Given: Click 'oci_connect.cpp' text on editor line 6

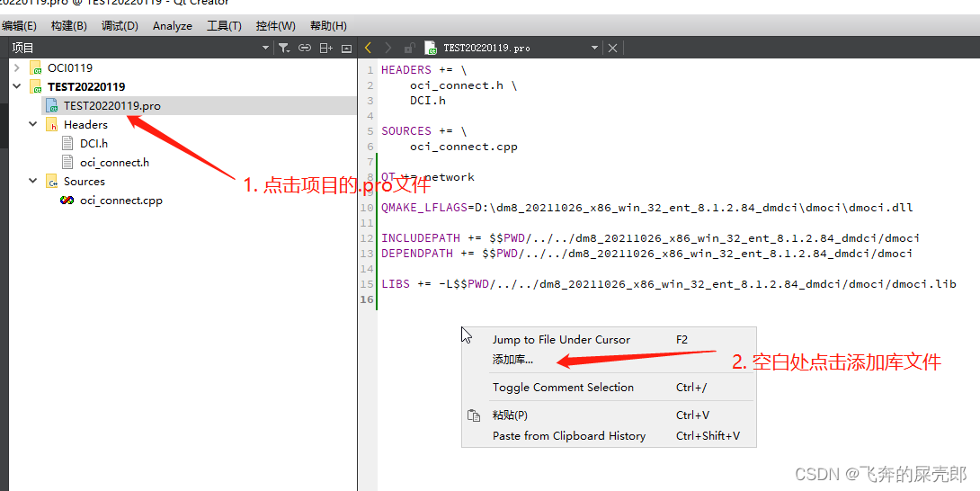Looking at the screenshot, I should coord(464,147).
